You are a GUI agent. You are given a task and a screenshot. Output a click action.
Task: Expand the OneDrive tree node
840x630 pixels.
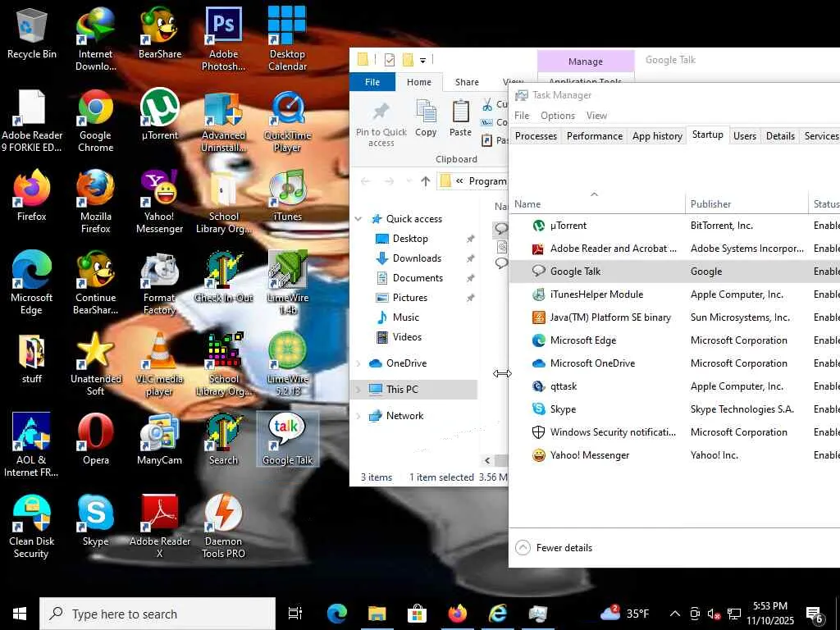pyautogui.click(x=358, y=363)
